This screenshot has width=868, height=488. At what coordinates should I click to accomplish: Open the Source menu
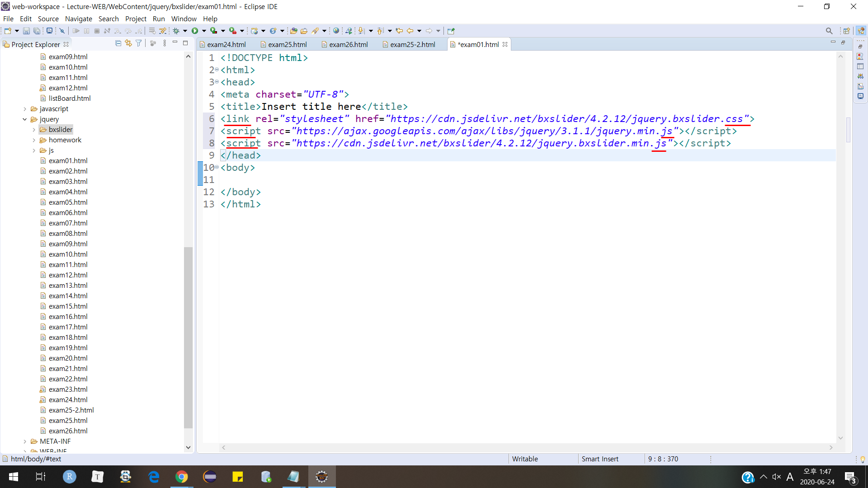tap(48, 19)
